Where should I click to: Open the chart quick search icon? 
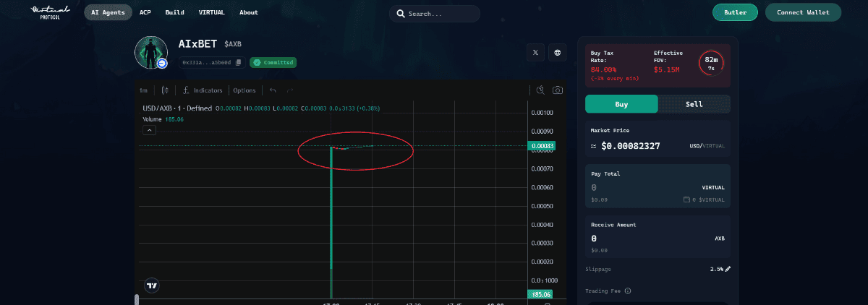click(x=540, y=90)
